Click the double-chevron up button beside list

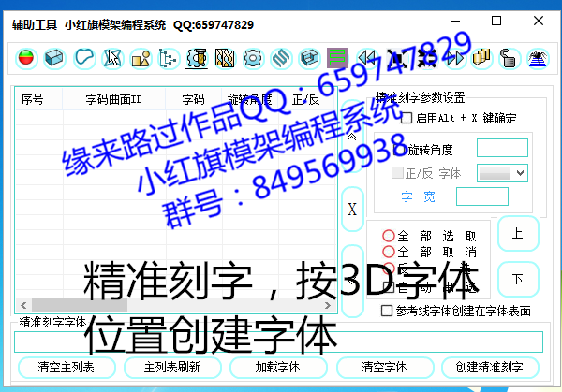click(x=352, y=137)
